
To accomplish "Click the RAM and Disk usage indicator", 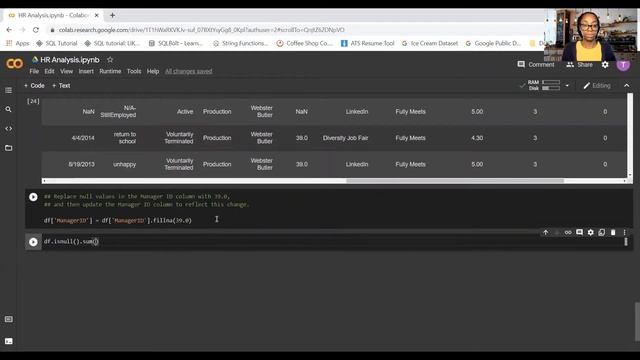I will (x=544, y=85).
